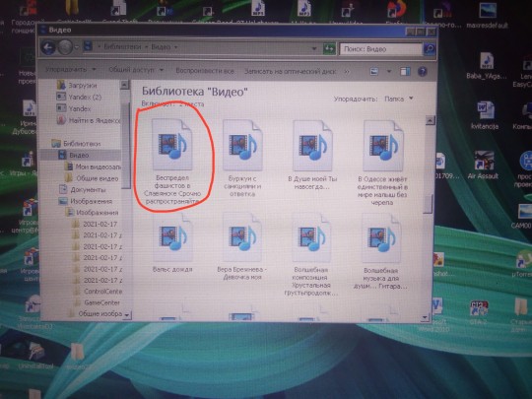532x399 pixels.
Task: Open the "Упорядочить" toolbar dropdown
Action: click(71, 70)
